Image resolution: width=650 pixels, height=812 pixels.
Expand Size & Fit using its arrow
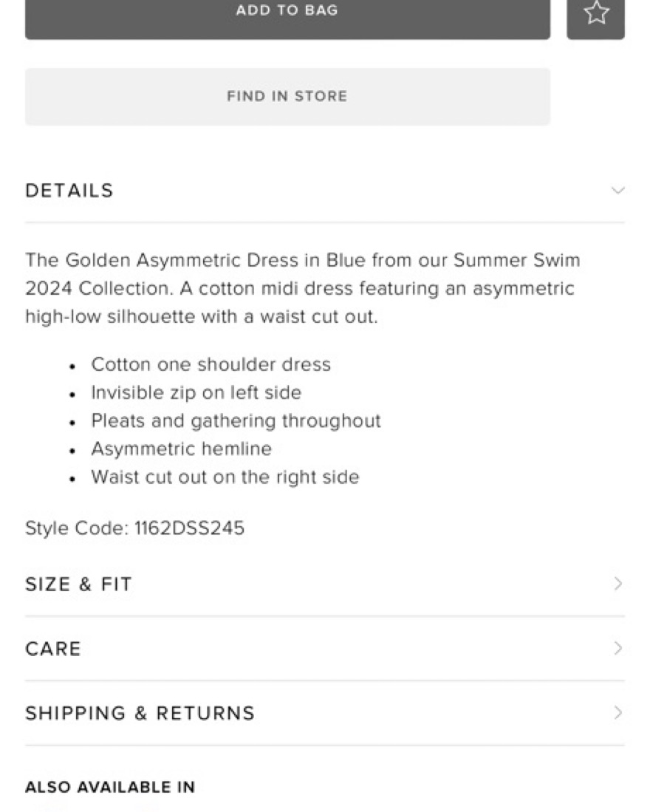(617, 584)
